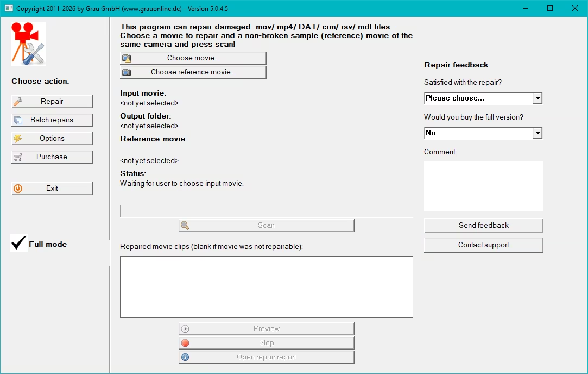588x374 pixels.
Task: Click the blue info icon on repair report
Action: [x=185, y=357]
